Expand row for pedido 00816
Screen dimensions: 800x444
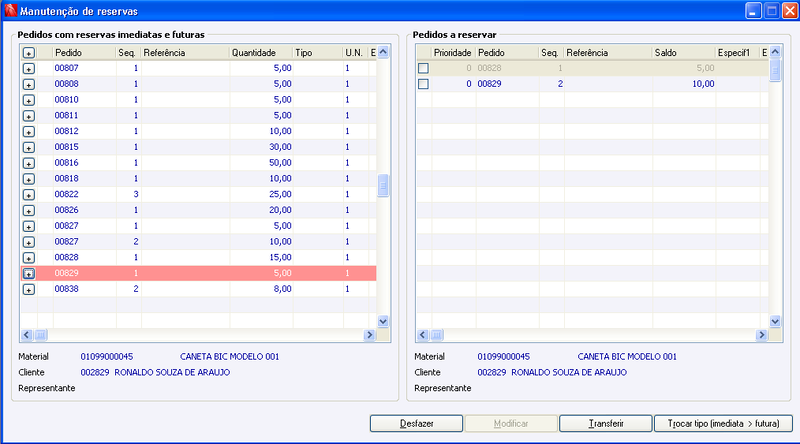[29, 163]
